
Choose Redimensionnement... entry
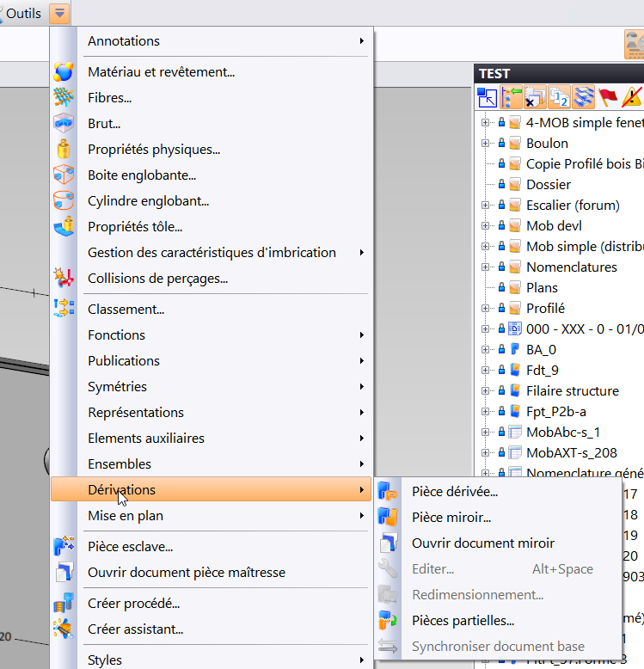tap(497, 595)
